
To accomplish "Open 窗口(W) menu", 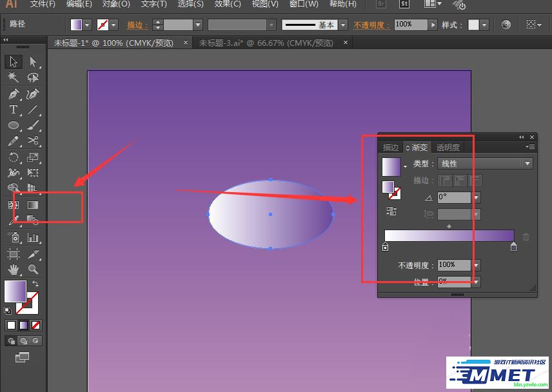I will click(304, 5).
